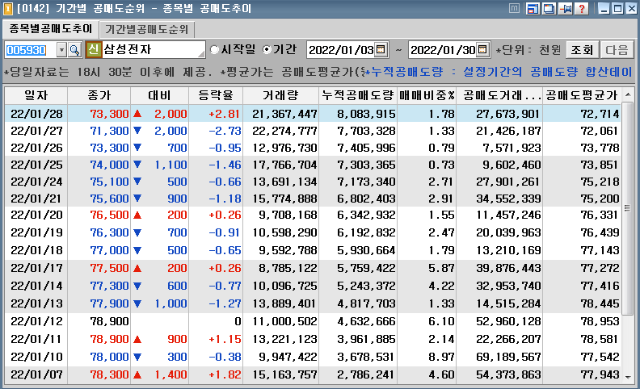This screenshot has height=389, width=640.
Task: Click the 삼성전자 stock name field
Action: (x=153, y=50)
